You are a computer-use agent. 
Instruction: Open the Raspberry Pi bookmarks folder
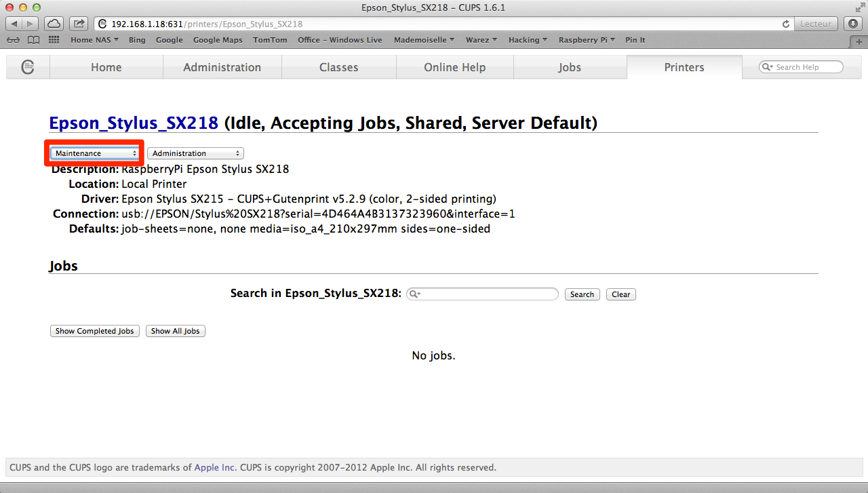point(587,40)
